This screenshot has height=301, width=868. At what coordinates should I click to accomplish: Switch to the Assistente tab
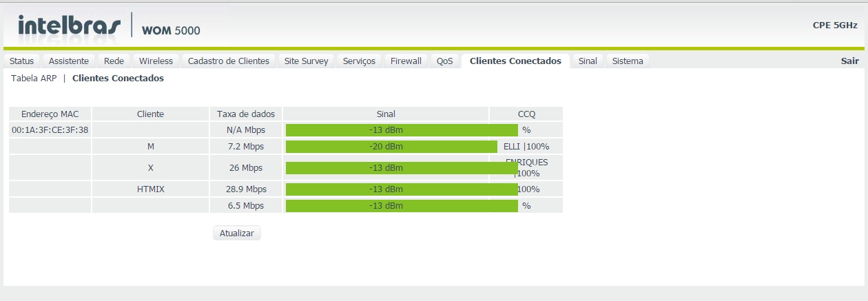coord(69,61)
